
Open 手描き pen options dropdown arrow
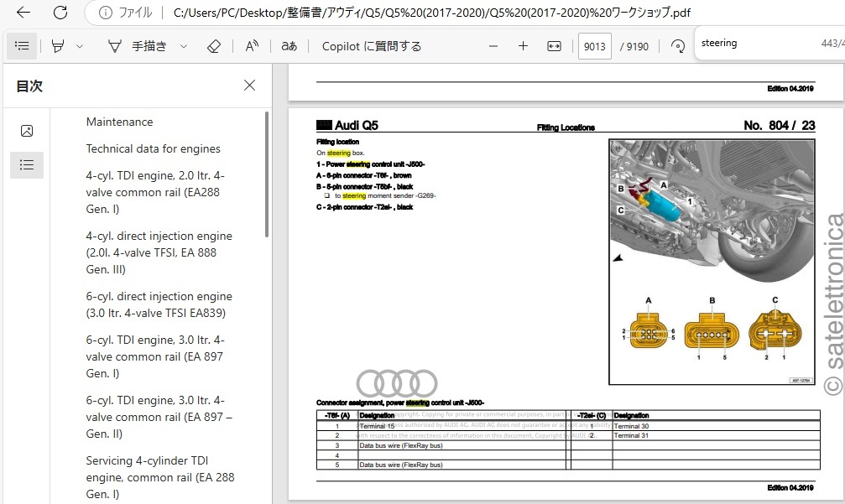click(x=183, y=46)
